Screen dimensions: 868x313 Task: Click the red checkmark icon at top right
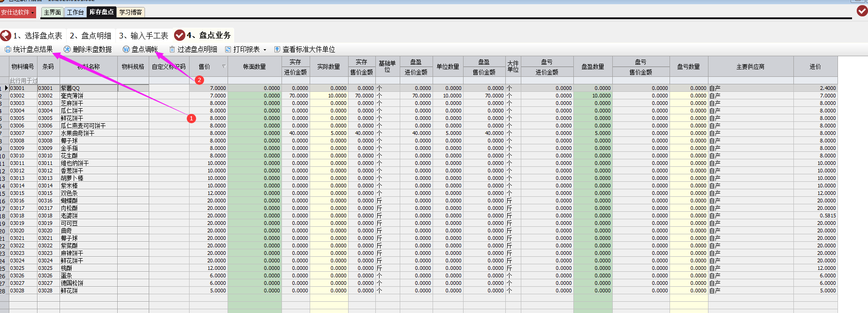click(862, 11)
